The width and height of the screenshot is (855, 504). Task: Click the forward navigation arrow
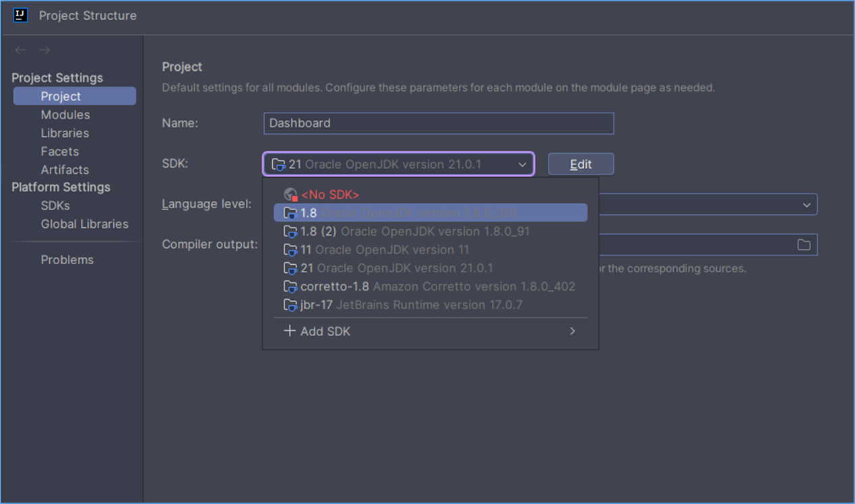click(x=44, y=51)
